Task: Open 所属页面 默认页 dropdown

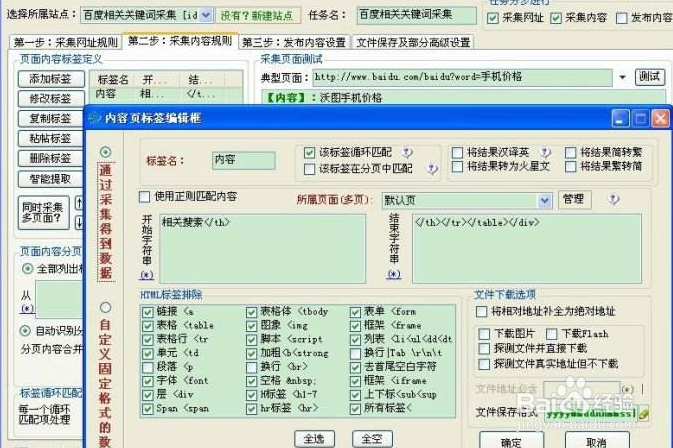Action: click(545, 200)
